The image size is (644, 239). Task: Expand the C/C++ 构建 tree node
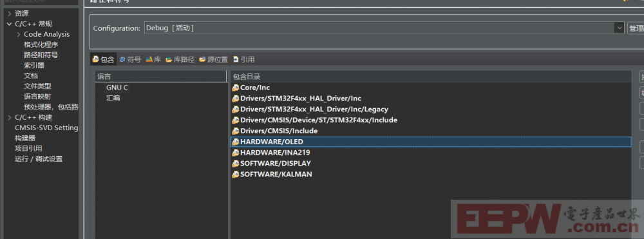click(x=10, y=117)
